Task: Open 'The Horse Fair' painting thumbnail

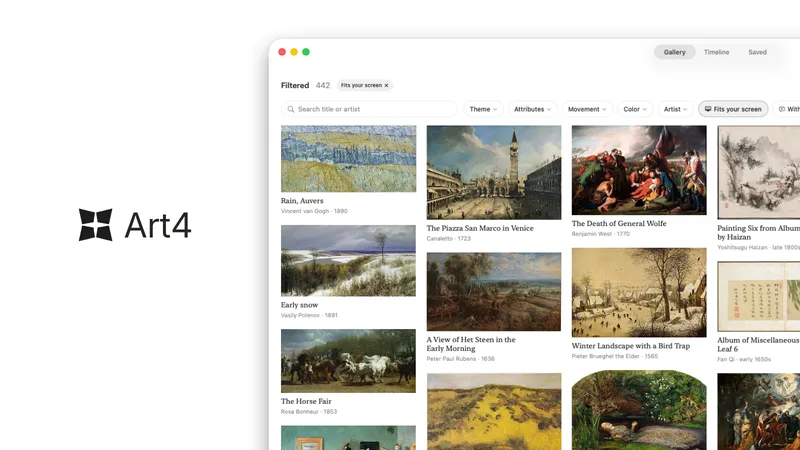Action: click(348, 361)
